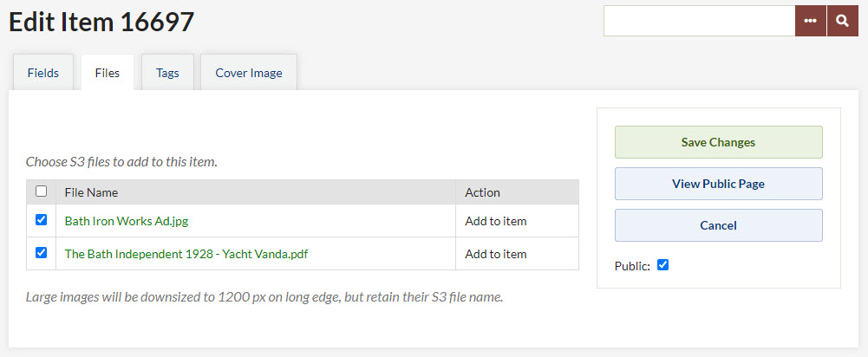Toggle the select-all checkbox in table header
This screenshot has height=357, width=868.
[x=41, y=191]
